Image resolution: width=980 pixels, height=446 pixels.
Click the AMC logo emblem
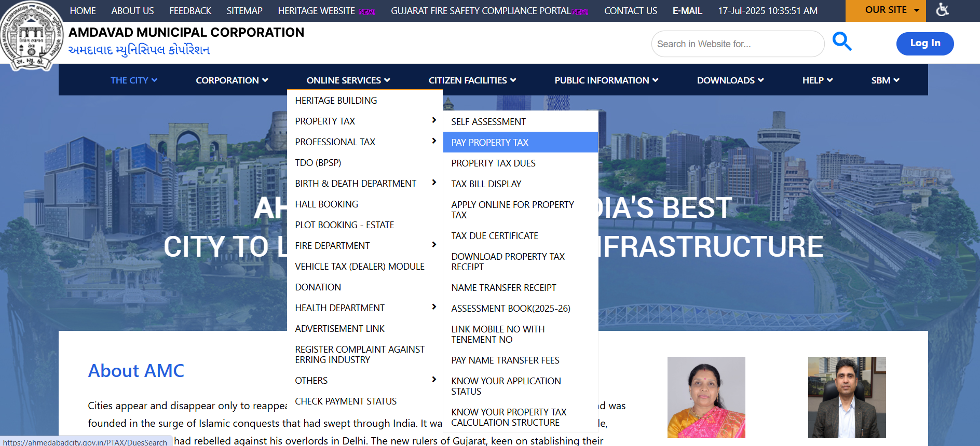tap(31, 36)
